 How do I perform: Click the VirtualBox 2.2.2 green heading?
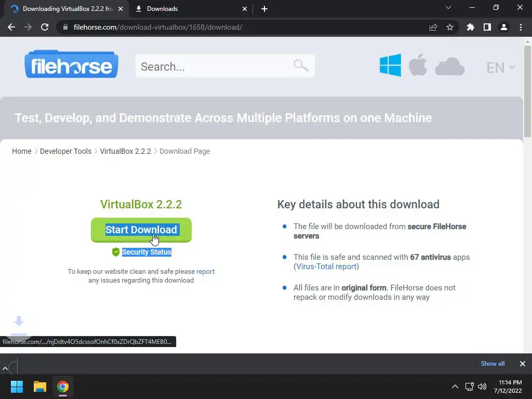click(x=141, y=204)
